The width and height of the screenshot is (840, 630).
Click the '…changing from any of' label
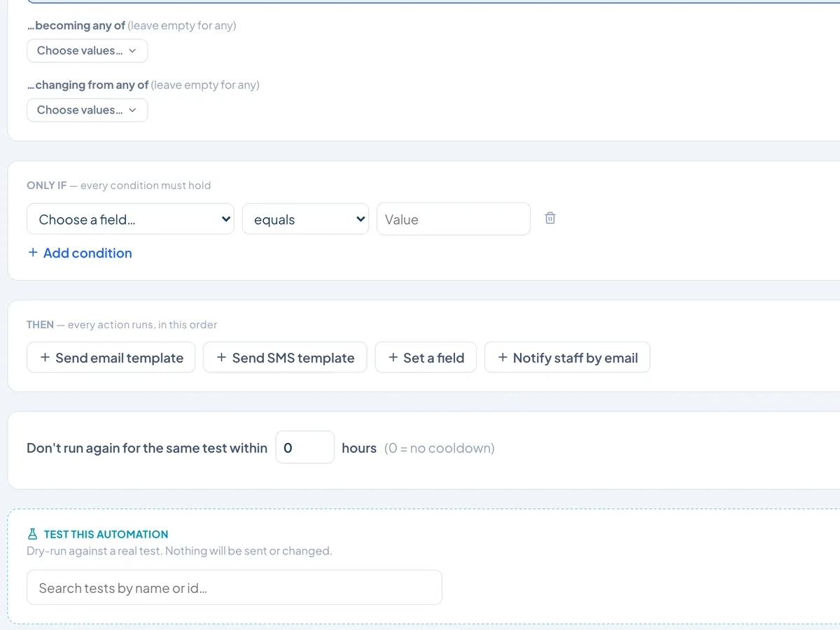point(87,85)
